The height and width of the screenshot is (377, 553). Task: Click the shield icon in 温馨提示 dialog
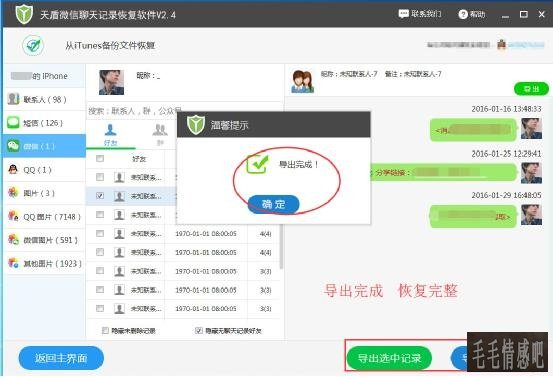pos(196,124)
